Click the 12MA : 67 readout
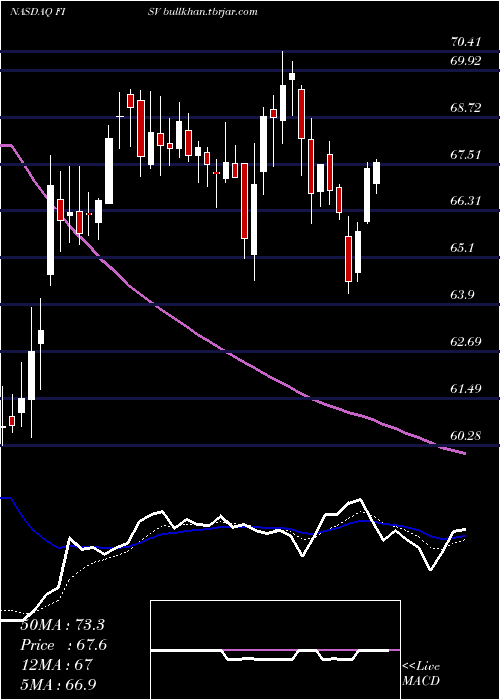The image size is (500, 700). coord(56,665)
